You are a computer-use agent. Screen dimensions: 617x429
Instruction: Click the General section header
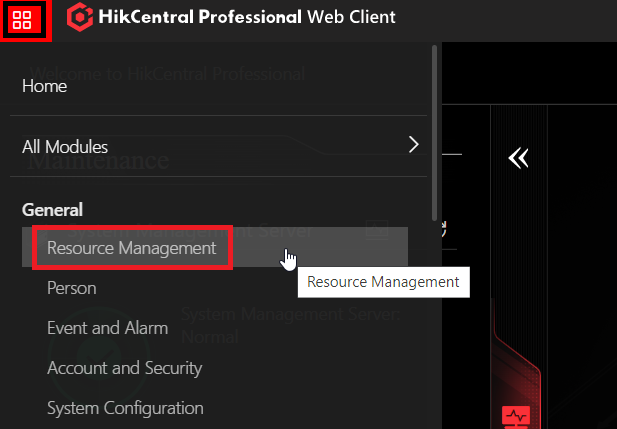pyautogui.click(x=52, y=209)
